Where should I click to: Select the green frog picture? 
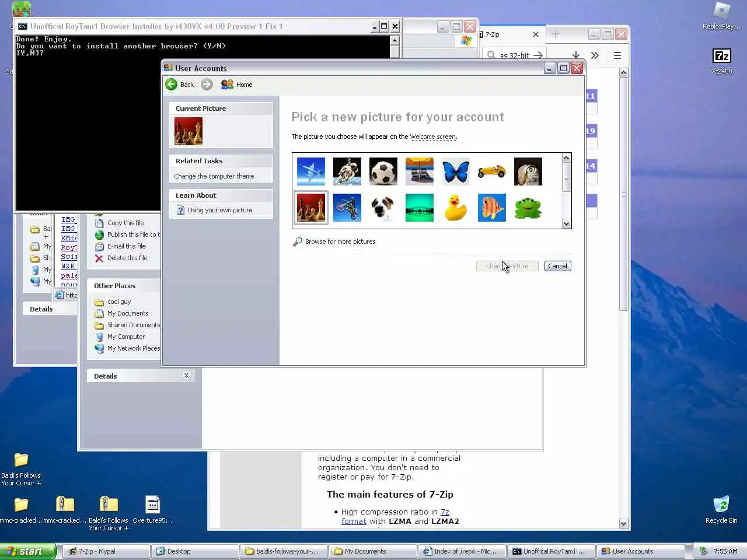(528, 208)
